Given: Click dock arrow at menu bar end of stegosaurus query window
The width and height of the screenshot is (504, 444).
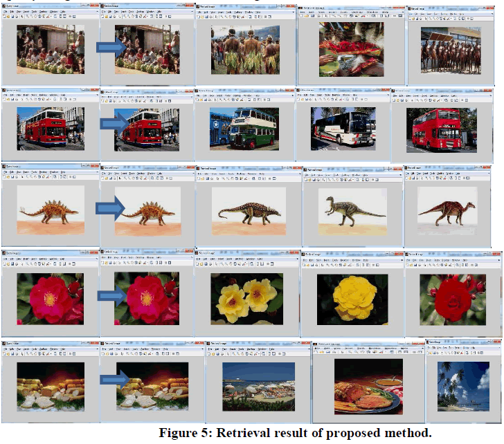Looking at the screenshot, I should pos(96,173).
